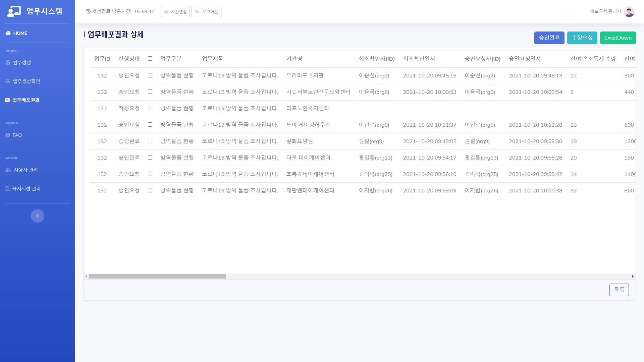Click the 업무배포결과 sidebar icon
The image size is (644, 362).
[x=8, y=100]
